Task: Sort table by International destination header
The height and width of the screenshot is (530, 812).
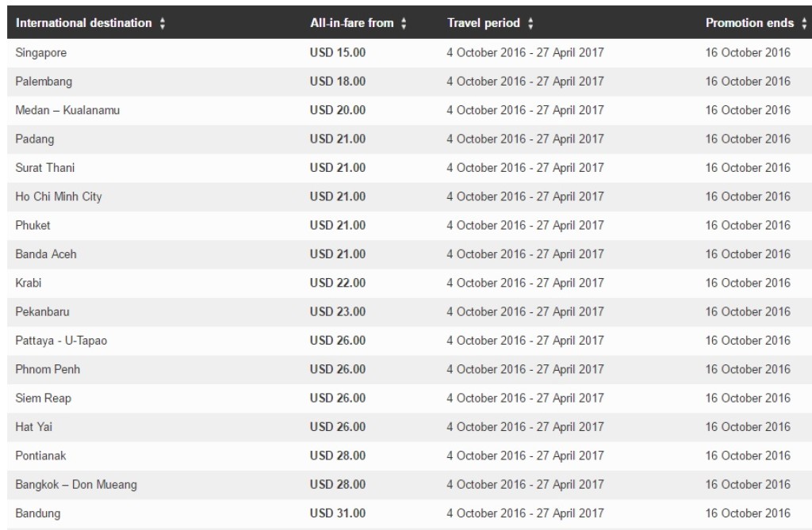Action: pos(83,24)
